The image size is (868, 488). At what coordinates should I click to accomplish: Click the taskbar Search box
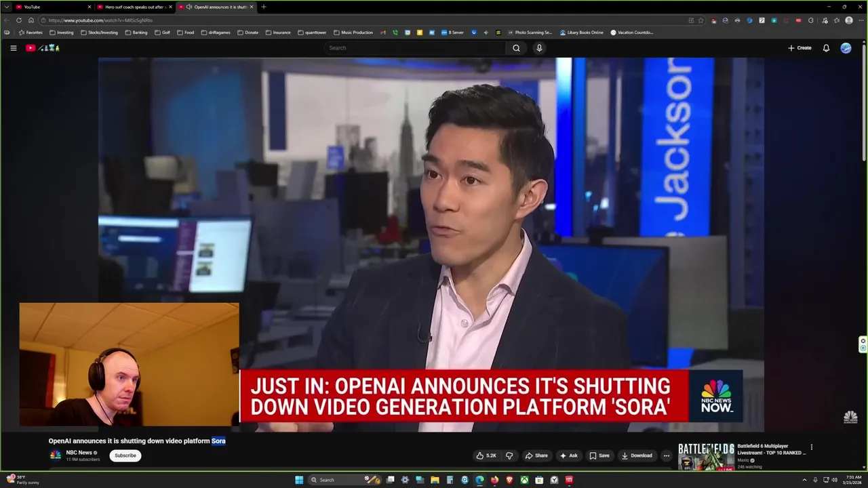(x=344, y=480)
